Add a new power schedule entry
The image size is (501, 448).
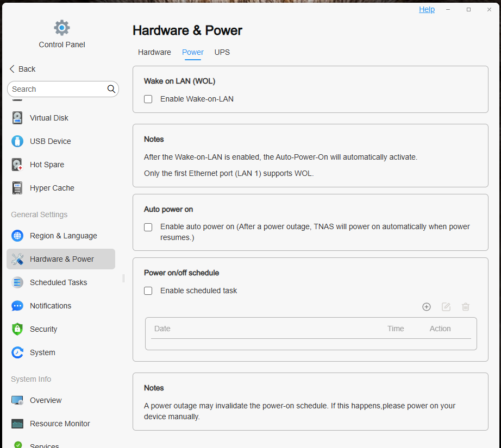point(426,307)
